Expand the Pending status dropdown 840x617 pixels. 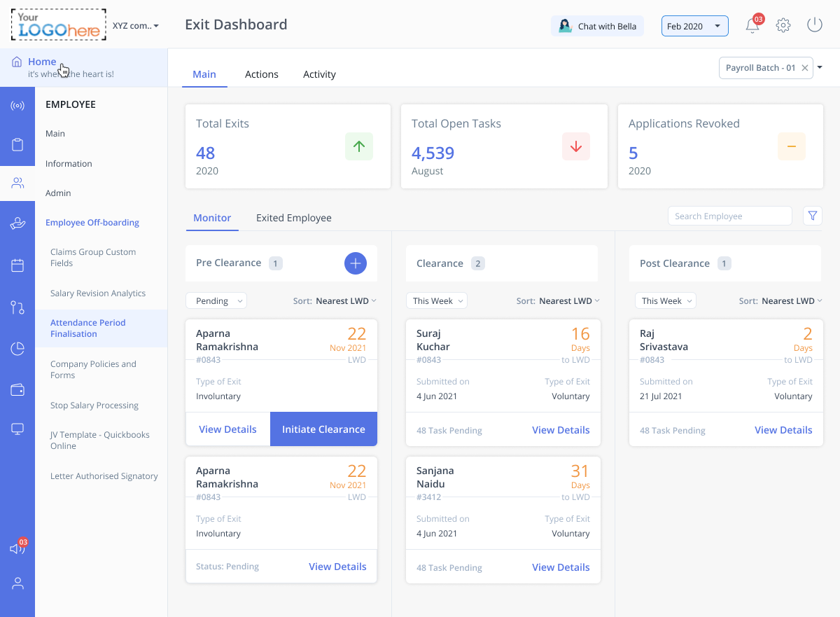point(216,301)
